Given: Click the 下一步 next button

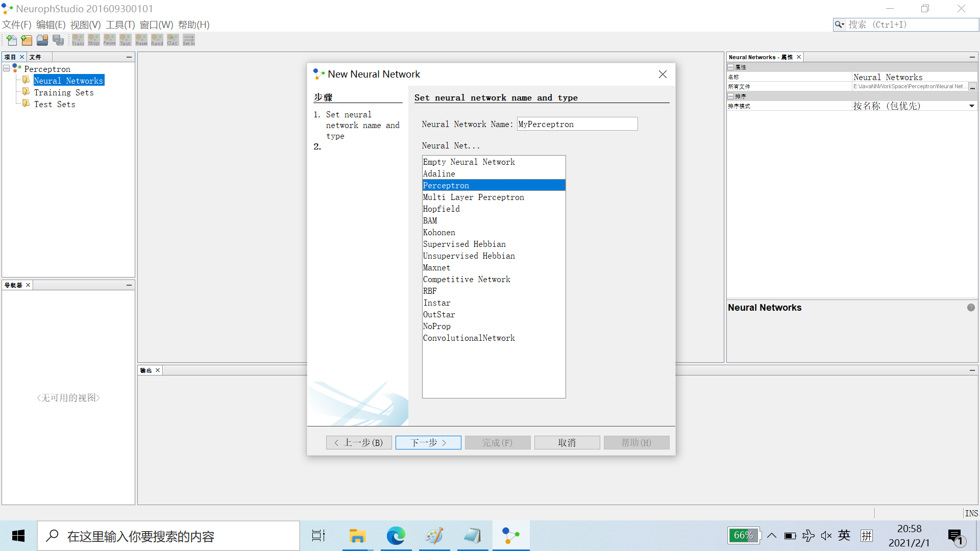Looking at the screenshot, I should pyautogui.click(x=428, y=442).
